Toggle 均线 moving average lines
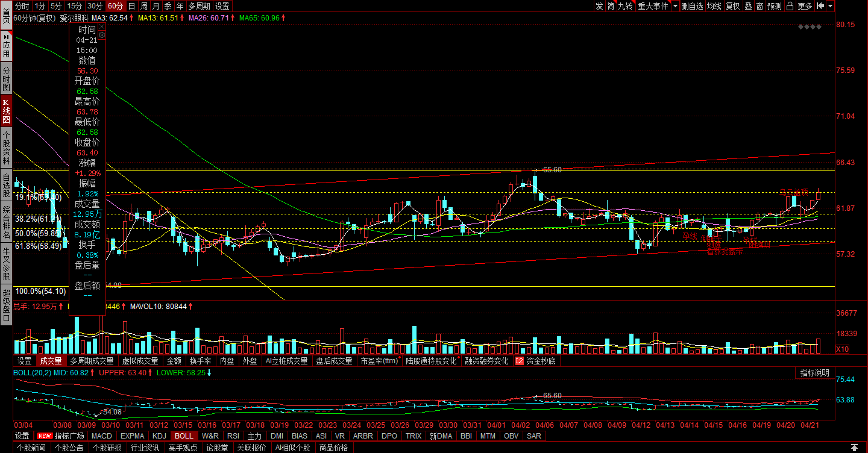This screenshot has height=453, width=868. pyautogui.click(x=714, y=6)
